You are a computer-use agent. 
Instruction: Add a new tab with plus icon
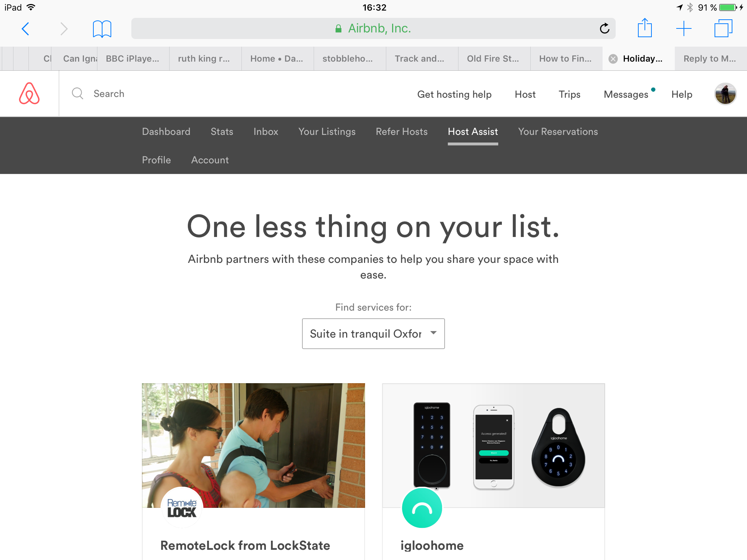684,28
